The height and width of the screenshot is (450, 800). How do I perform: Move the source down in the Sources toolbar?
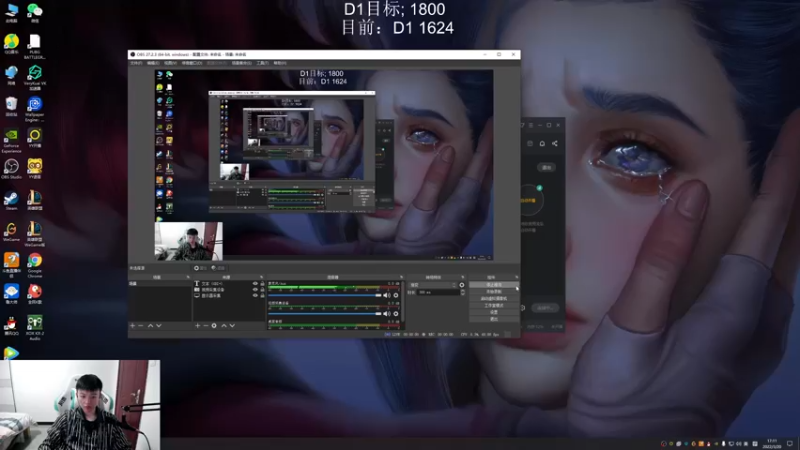coord(232,326)
